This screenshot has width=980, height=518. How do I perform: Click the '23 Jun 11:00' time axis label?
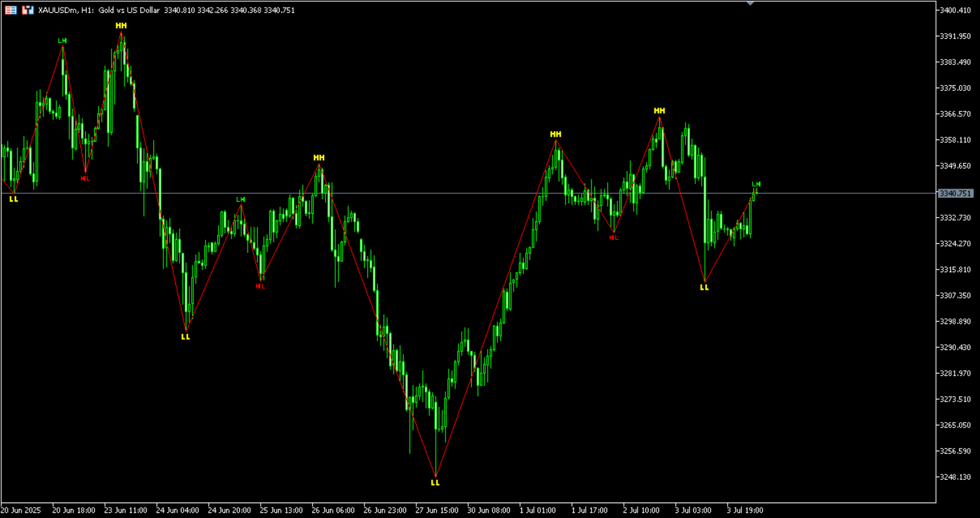126,510
